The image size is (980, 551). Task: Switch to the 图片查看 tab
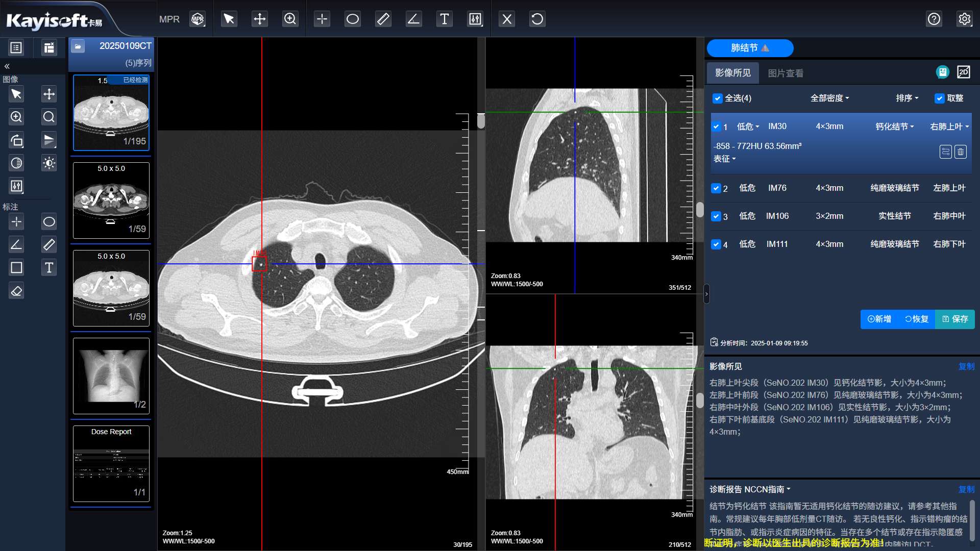click(x=786, y=73)
